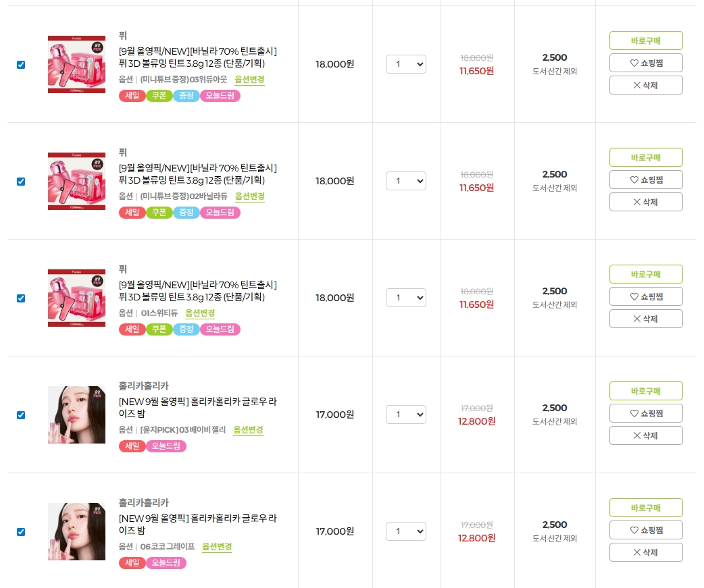Open quantity dropdown for 03위듀아웃 tint
This screenshot has height=588, width=704.
pyautogui.click(x=406, y=64)
